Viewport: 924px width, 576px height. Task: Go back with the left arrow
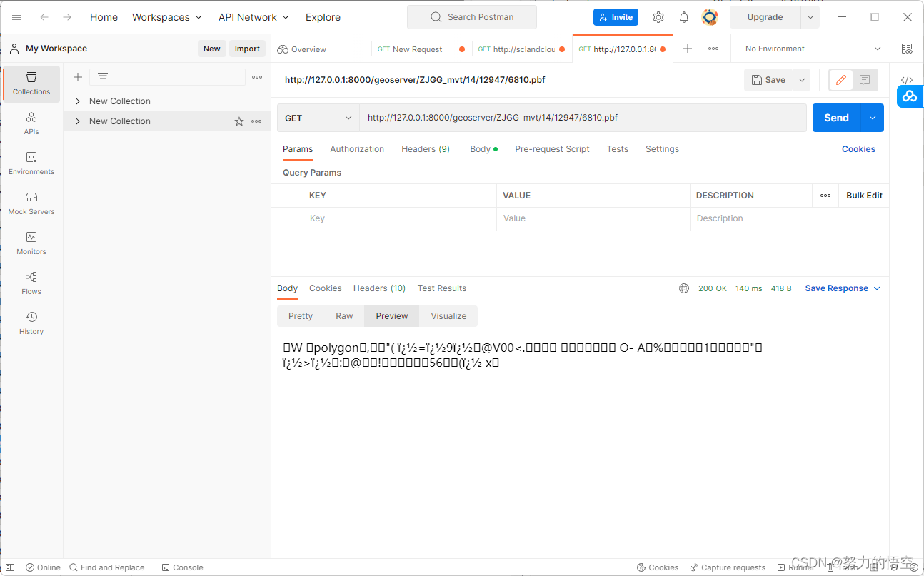[44, 17]
